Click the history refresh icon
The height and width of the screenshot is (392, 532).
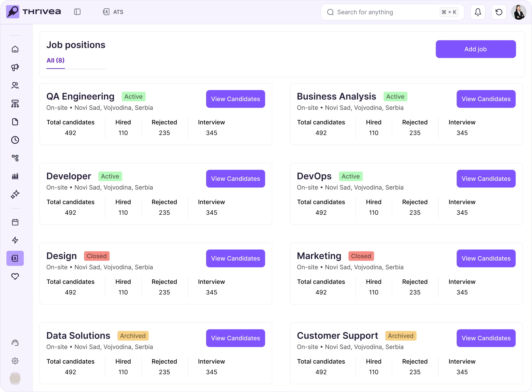point(499,12)
